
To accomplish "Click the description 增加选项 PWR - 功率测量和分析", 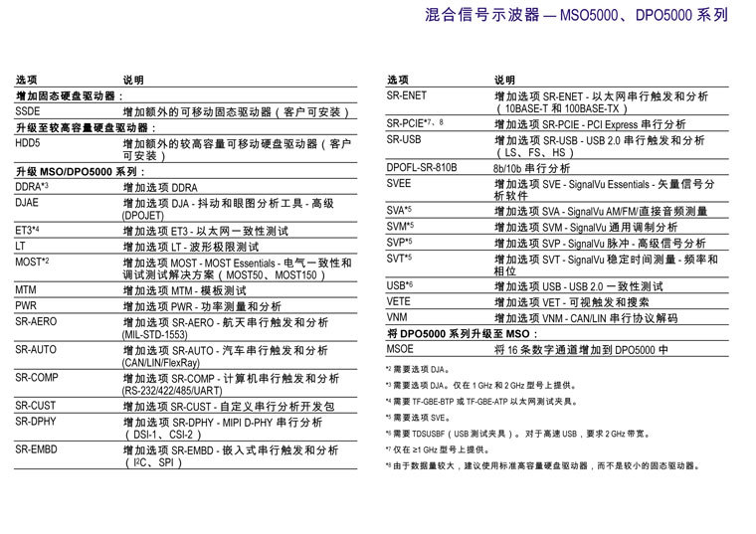I will tap(202, 306).
